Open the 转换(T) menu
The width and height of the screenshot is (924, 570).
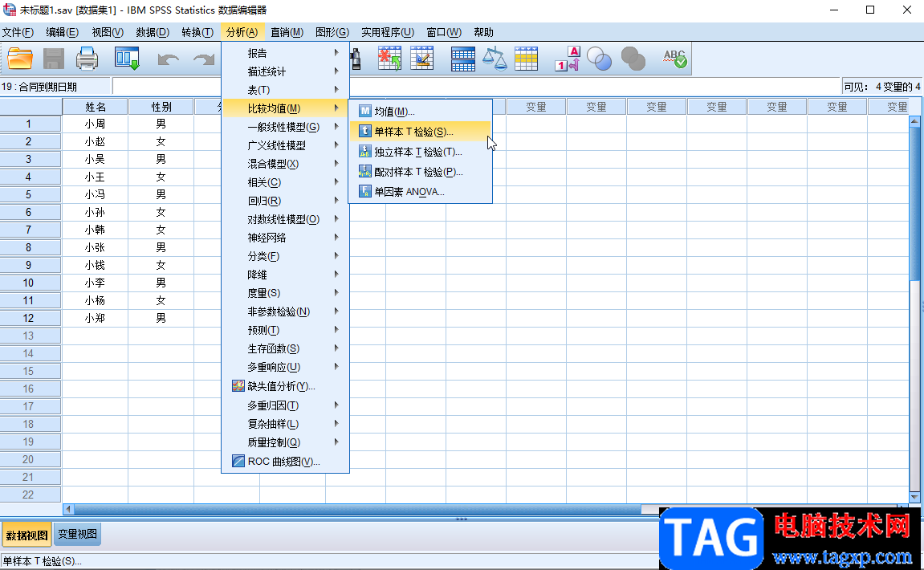point(197,32)
